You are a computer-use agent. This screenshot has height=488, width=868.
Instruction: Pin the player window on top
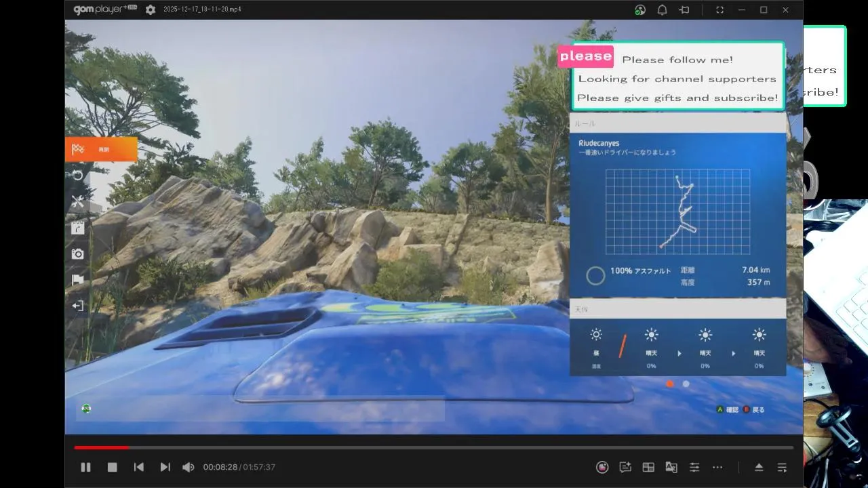(x=684, y=10)
